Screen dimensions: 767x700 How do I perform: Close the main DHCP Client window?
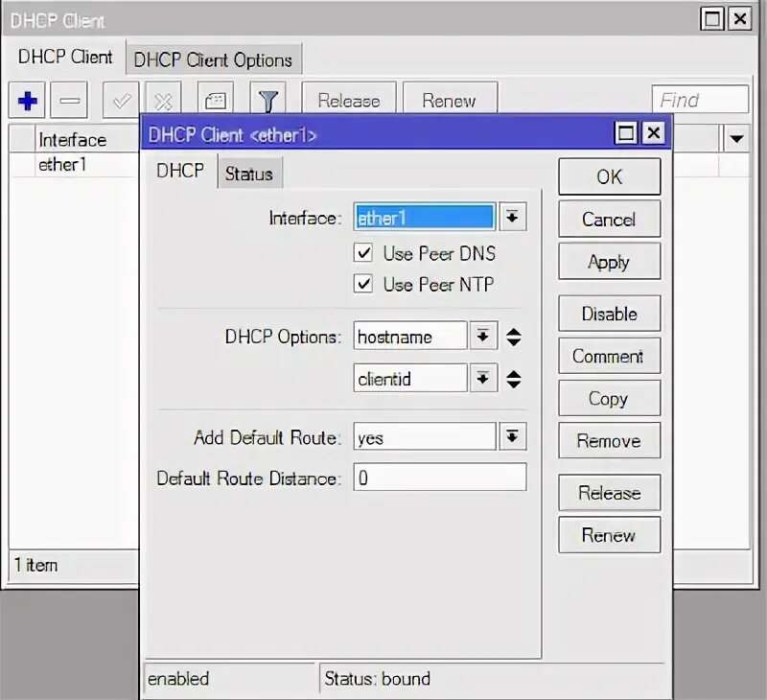739,19
